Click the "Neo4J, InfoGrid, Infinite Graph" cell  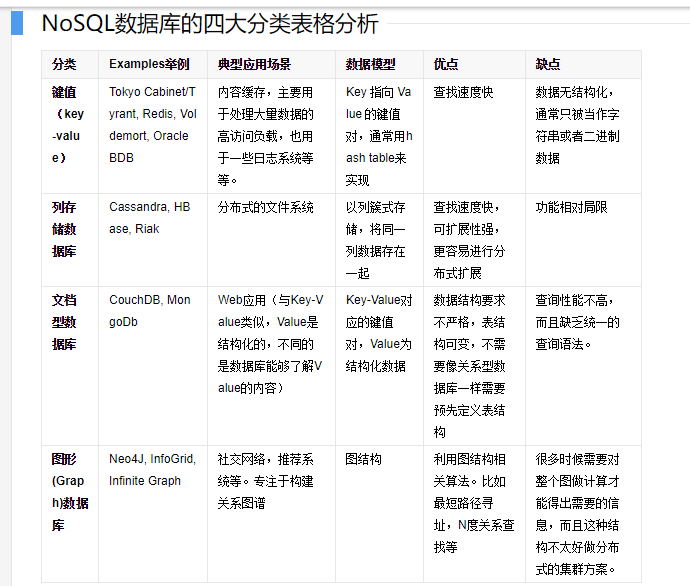(x=152, y=470)
